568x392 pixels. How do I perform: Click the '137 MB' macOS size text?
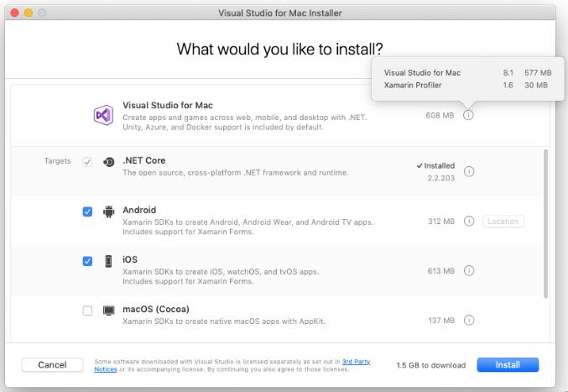pyautogui.click(x=441, y=321)
